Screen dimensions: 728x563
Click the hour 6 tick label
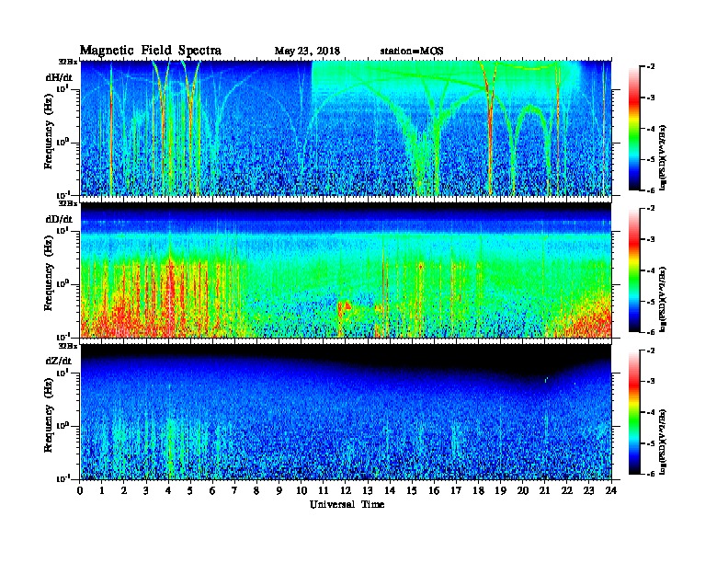pyautogui.click(x=212, y=491)
